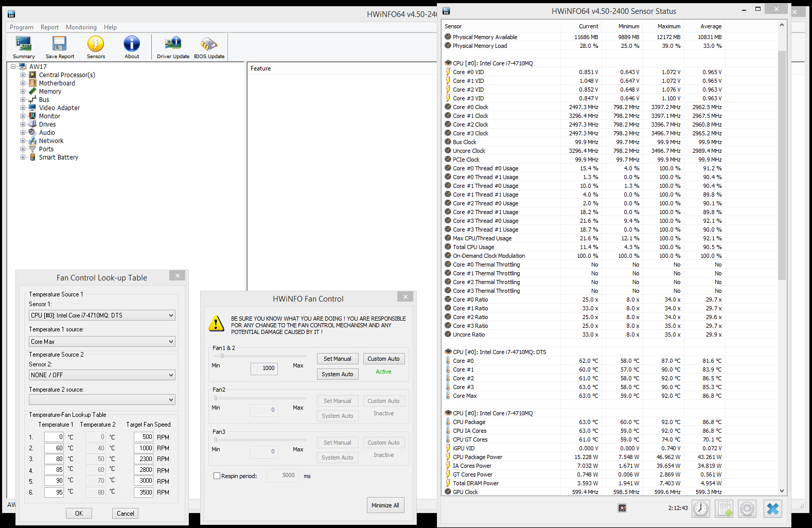Confirm the look-up table with OK

(79, 513)
